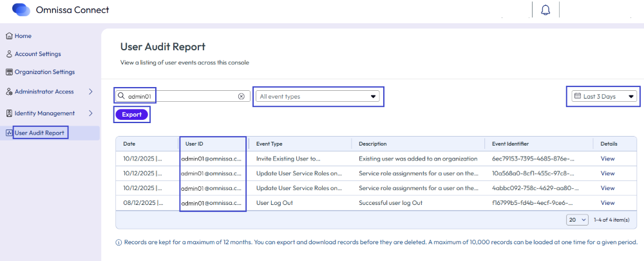
Task: View details of User Log Out event
Action: (x=607, y=202)
